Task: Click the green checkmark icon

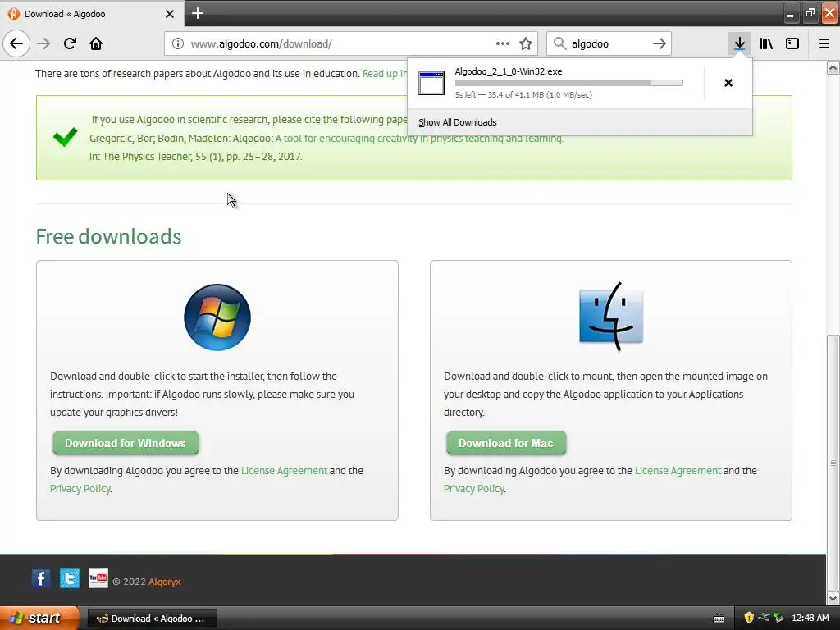Action: click(66, 137)
